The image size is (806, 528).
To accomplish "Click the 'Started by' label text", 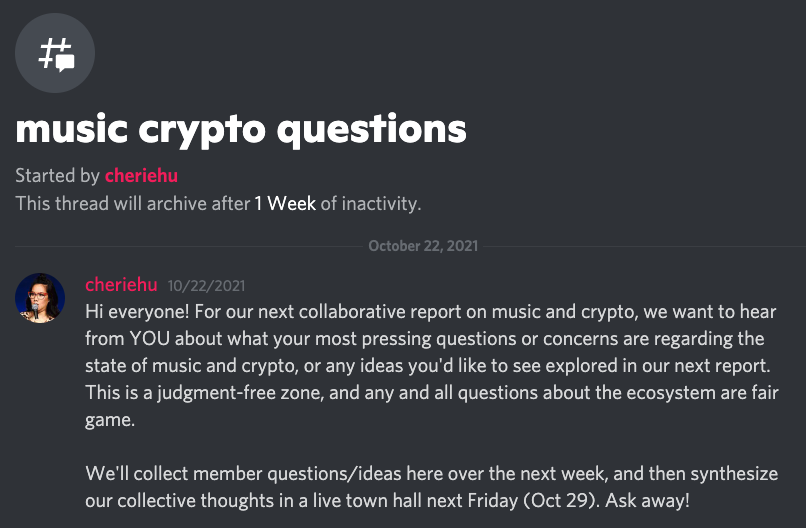I will pos(58,176).
